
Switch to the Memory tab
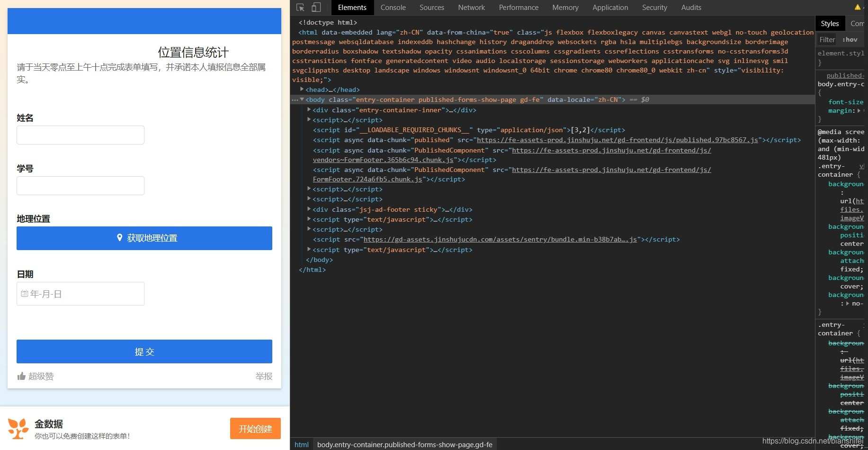[565, 8]
